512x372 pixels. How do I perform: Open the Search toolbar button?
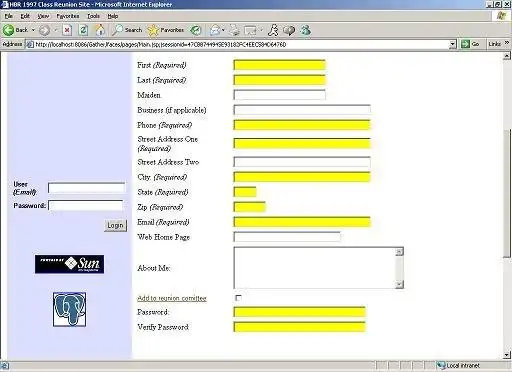(127, 30)
